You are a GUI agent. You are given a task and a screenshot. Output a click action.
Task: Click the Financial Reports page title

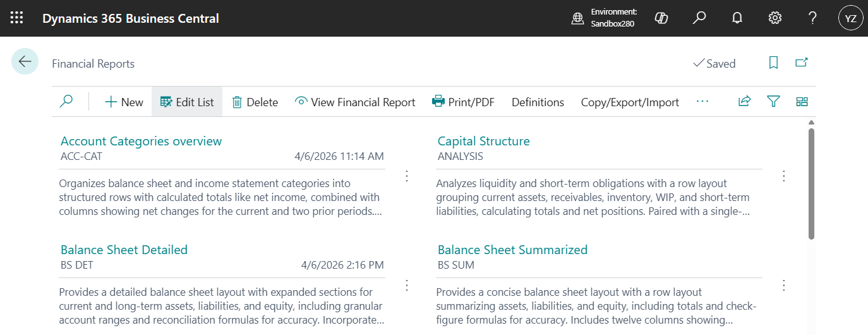pos(93,63)
